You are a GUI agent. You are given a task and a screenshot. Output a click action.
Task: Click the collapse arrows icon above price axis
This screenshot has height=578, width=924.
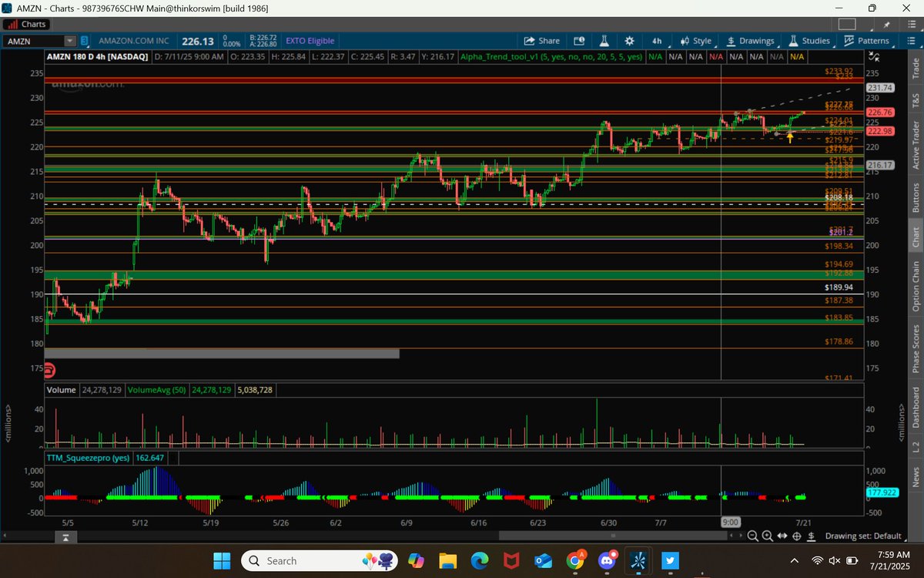(x=873, y=56)
